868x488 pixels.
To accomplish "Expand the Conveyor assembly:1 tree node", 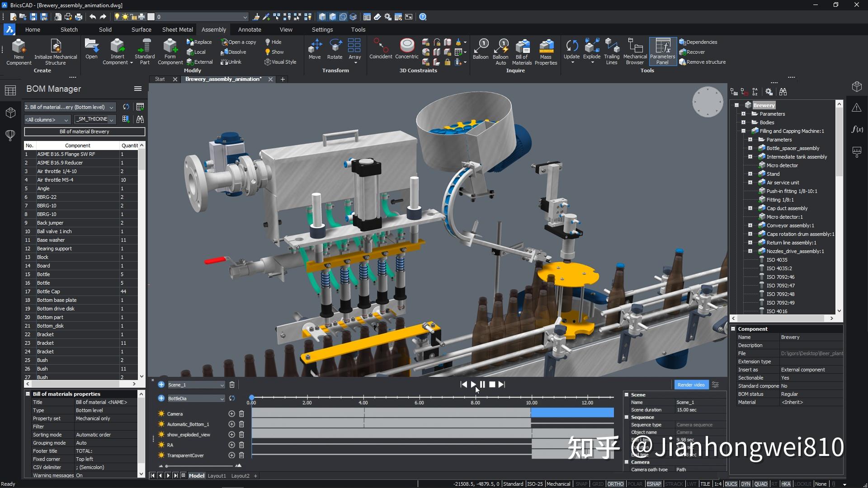I will (750, 225).
